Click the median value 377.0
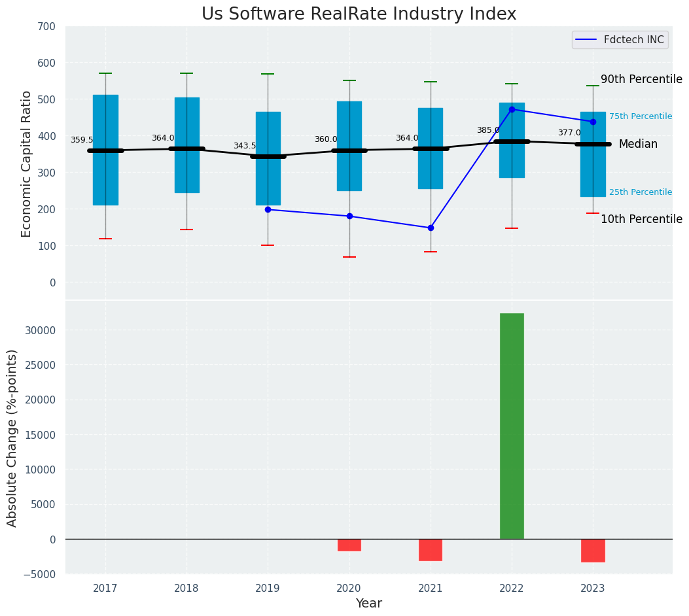Screen dimensions: 689x616 (569, 133)
